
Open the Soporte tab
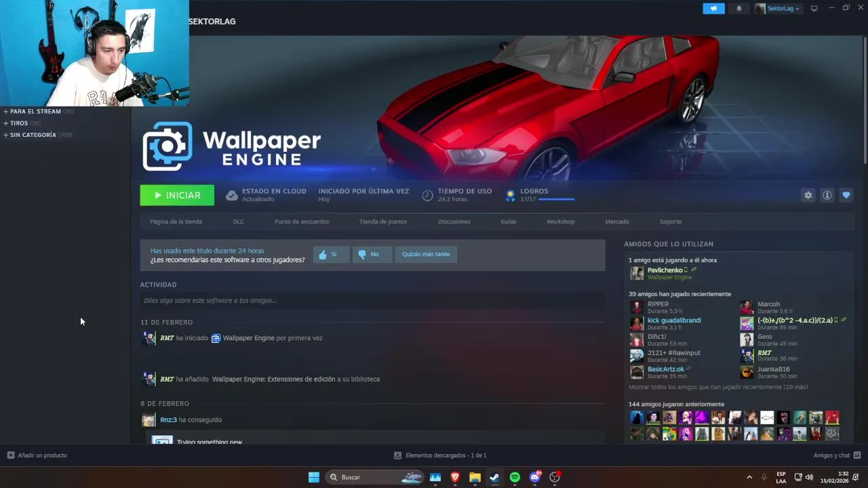(671, 222)
